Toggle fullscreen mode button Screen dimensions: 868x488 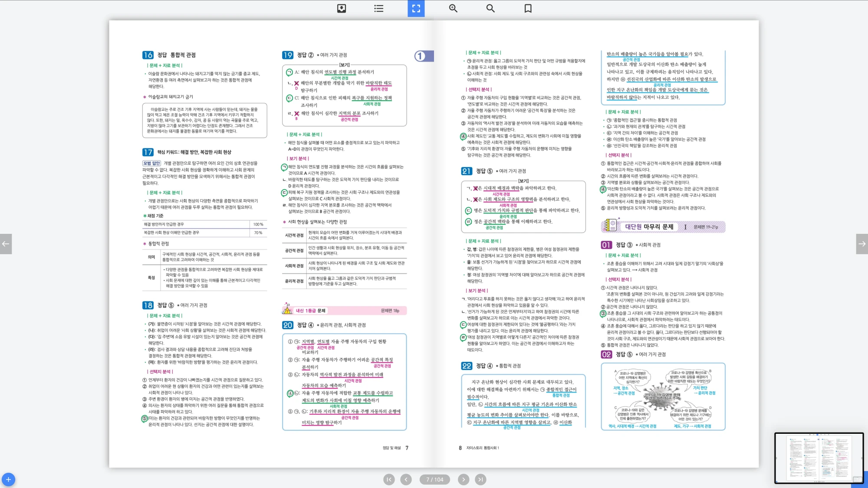coord(416,8)
